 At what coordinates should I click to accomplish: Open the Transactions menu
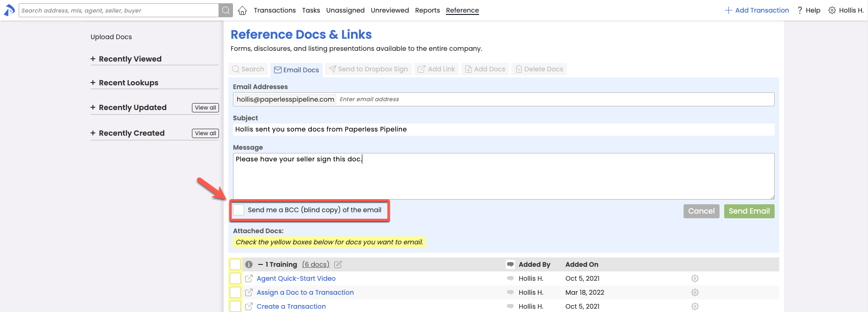pos(275,10)
